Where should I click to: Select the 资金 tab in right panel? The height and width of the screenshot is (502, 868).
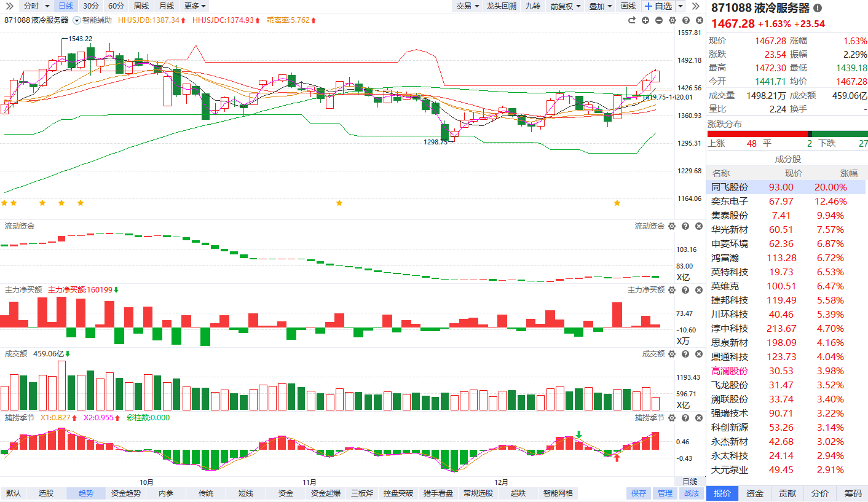tap(755, 493)
